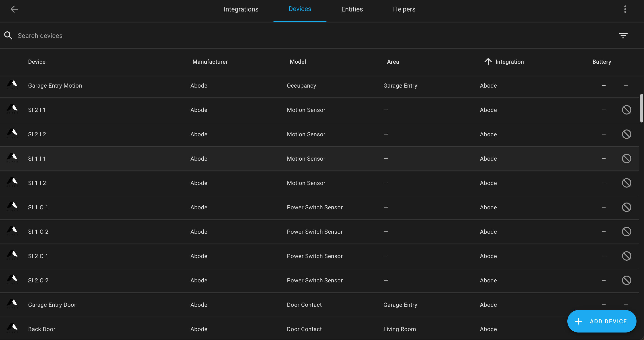Switch to the Helpers tab

tap(404, 9)
